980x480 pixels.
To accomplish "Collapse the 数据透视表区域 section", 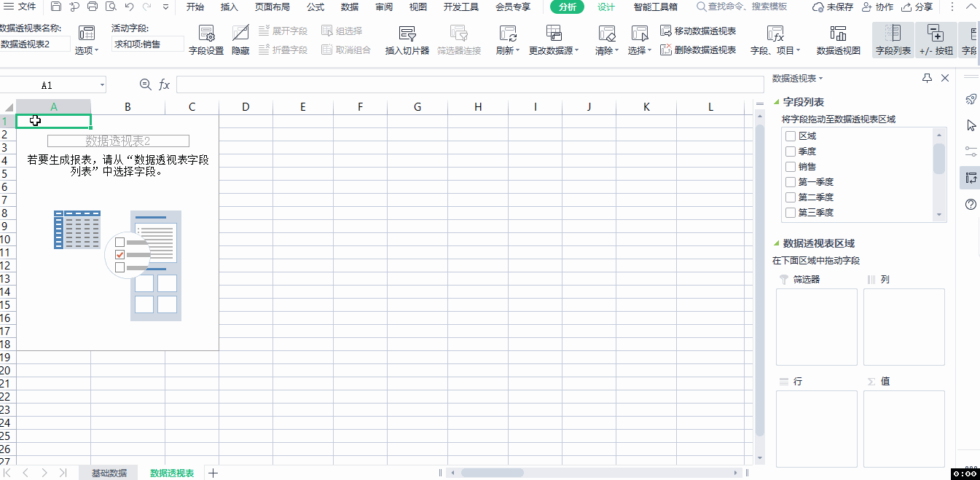I will pyautogui.click(x=777, y=243).
